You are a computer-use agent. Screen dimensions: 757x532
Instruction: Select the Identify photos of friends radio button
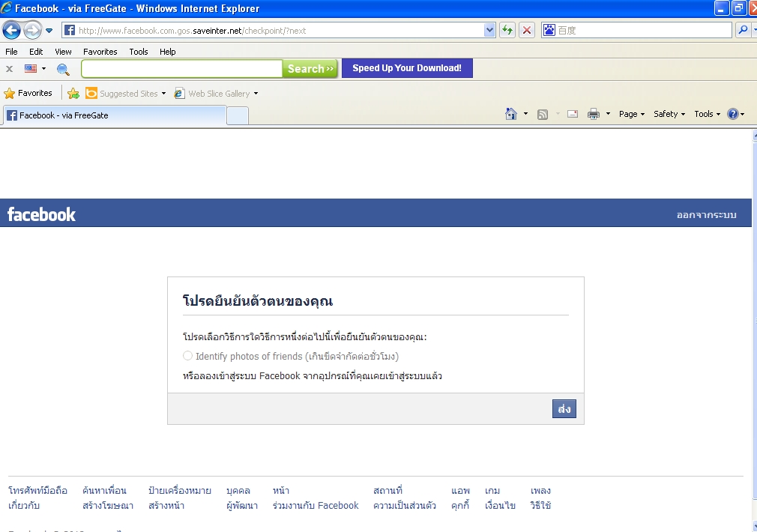[188, 356]
